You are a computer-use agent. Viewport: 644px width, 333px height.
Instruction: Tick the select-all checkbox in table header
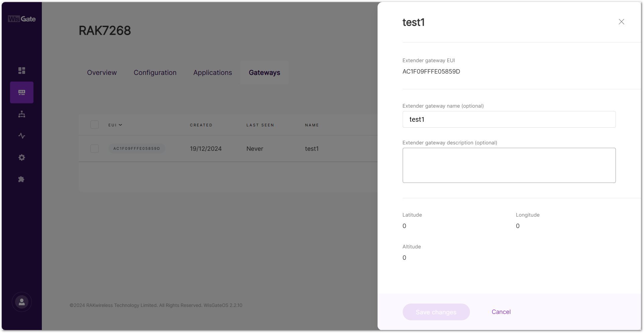(x=94, y=125)
